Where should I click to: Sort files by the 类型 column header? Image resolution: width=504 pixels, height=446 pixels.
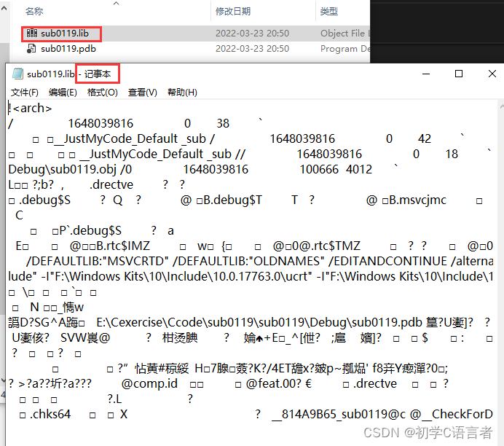click(x=329, y=12)
